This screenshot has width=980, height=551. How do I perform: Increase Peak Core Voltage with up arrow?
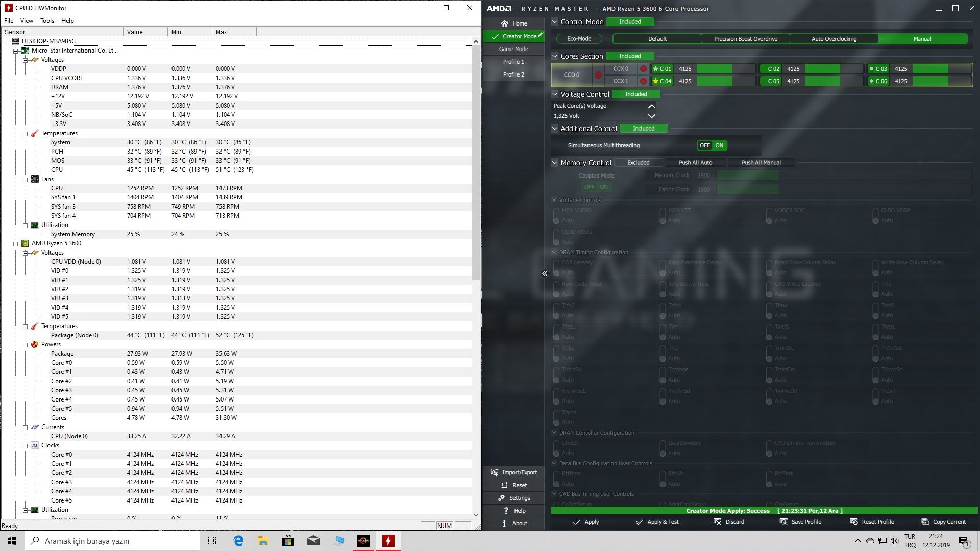tap(651, 106)
